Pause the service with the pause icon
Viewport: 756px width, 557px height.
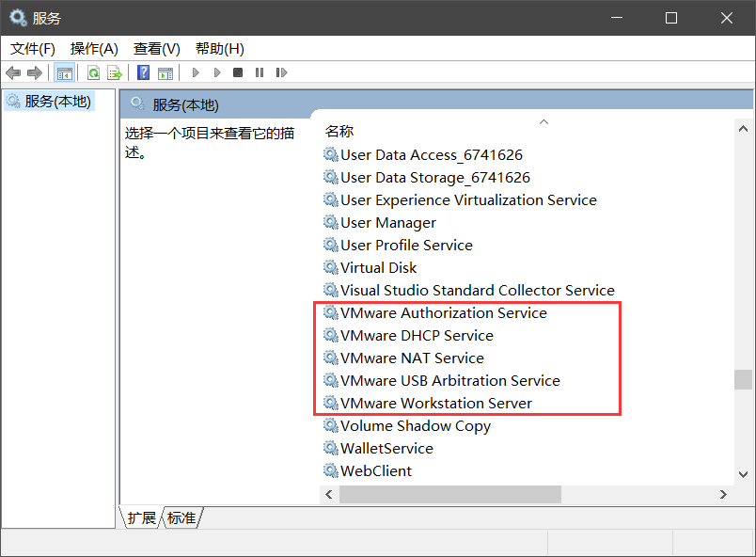260,72
